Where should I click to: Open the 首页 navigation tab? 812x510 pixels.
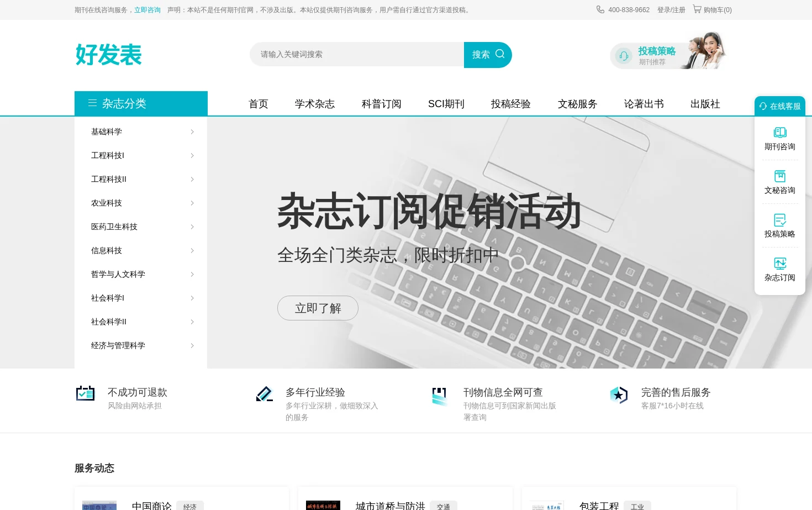click(x=259, y=104)
